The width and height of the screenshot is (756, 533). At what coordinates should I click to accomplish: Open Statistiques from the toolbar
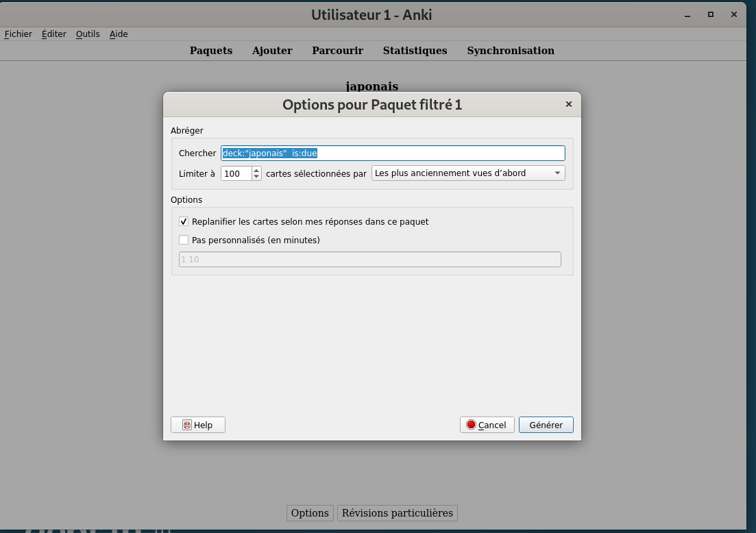click(415, 51)
